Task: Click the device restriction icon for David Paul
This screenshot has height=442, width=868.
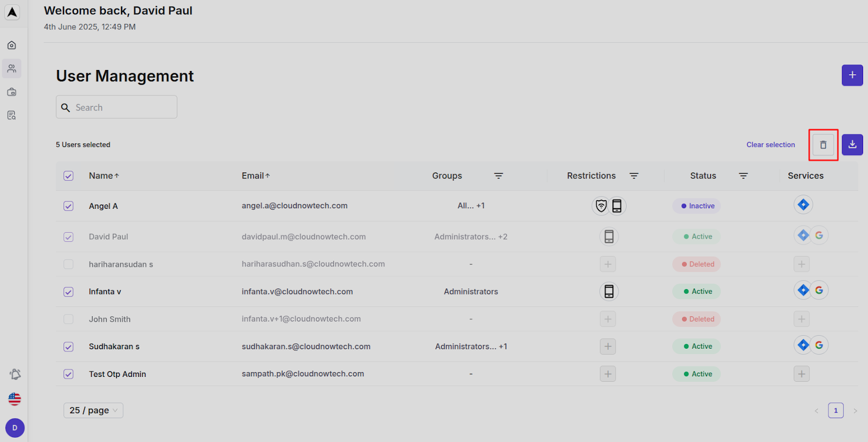Action: click(609, 236)
